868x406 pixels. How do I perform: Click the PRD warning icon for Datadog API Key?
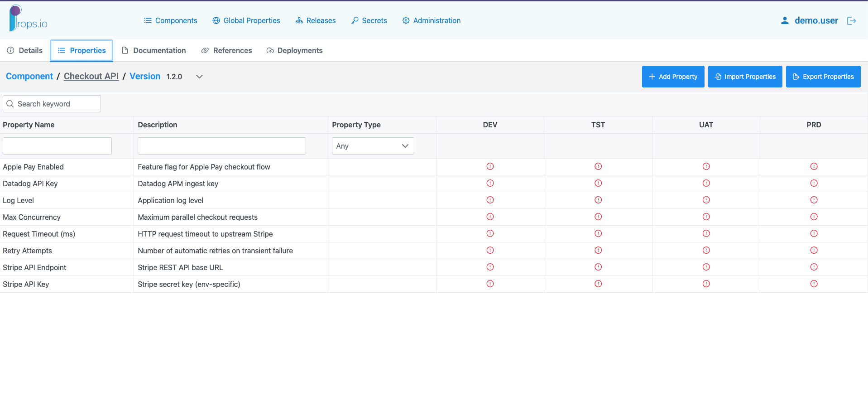(x=814, y=183)
